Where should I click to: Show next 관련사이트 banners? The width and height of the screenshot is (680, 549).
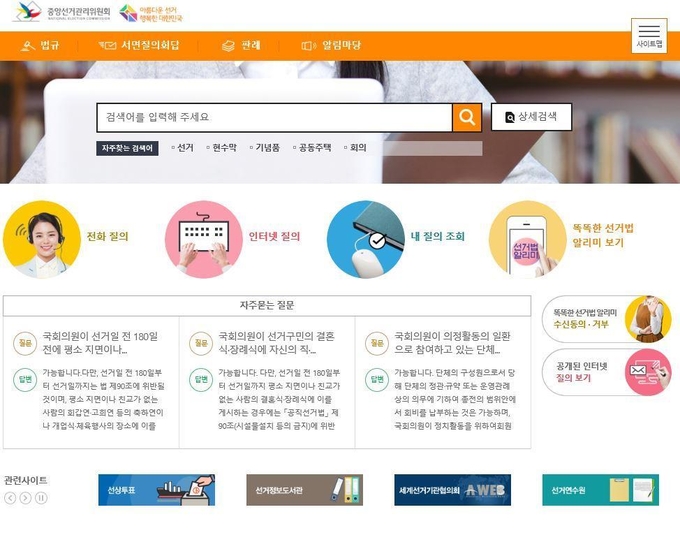point(25,498)
